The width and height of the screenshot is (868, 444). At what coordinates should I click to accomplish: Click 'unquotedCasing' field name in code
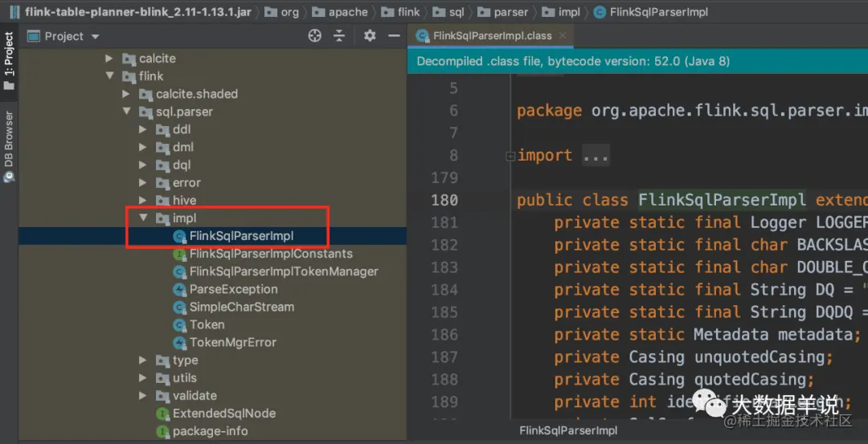pos(759,357)
